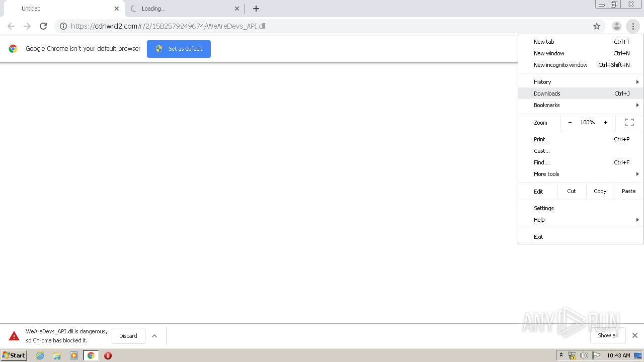This screenshot has width=644, height=362.
Task: Choose Print from the menu
Action: (x=581, y=139)
